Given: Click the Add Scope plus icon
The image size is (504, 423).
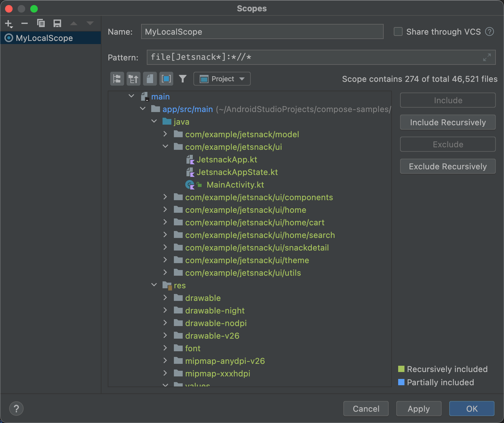Looking at the screenshot, I should 9,24.
